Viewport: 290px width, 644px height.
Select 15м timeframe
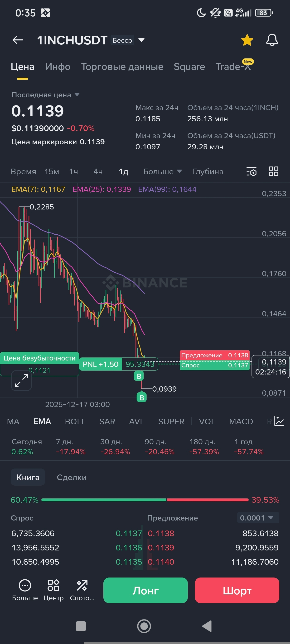pyautogui.click(x=52, y=171)
